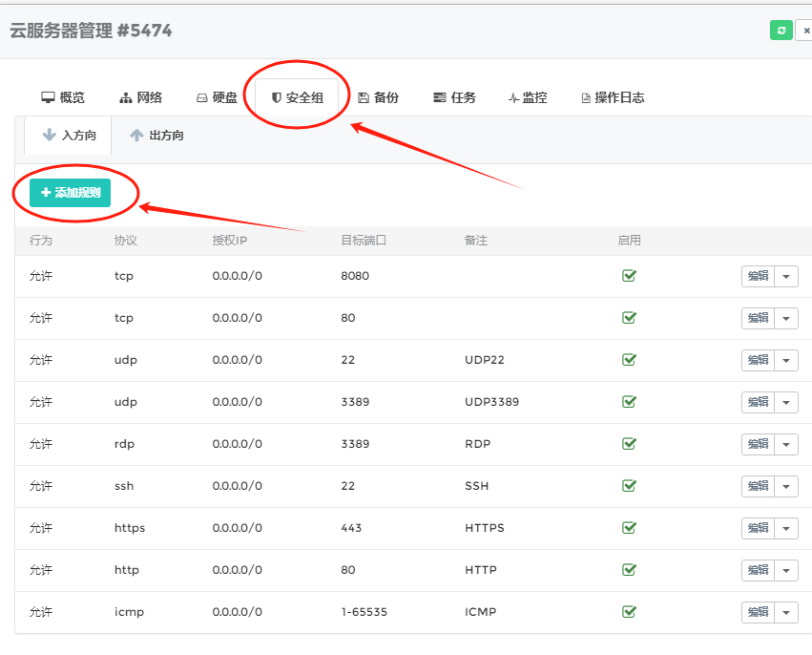Expand dropdown arrow for RDP rule
This screenshot has height=655, width=812.
click(x=786, y=444)
